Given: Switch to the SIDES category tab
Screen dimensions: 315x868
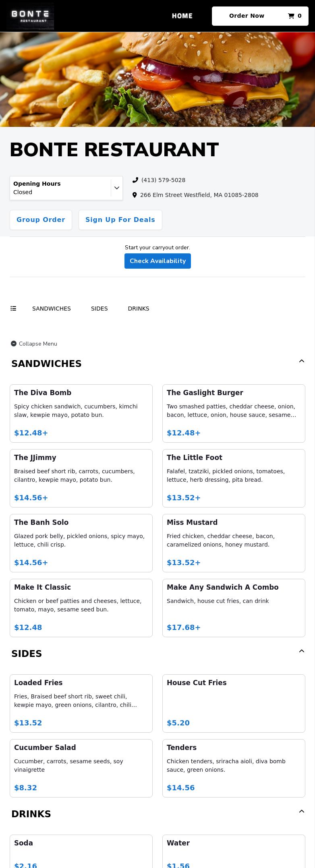Looking at the screenshot, I should pos(99,308).
